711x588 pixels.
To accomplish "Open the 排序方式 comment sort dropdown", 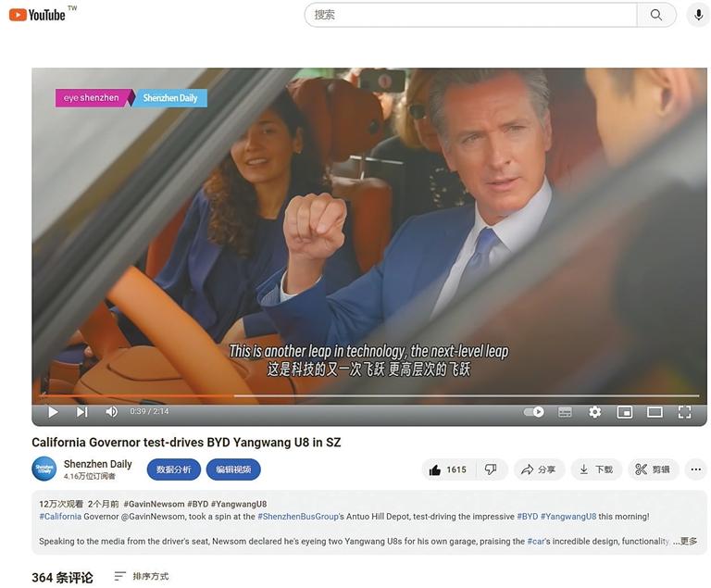I will [x=142, y=576].
